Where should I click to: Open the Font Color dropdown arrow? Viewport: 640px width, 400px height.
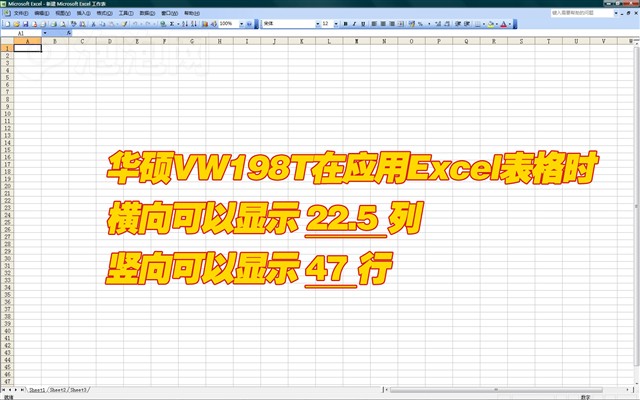(x=510, y=24)
